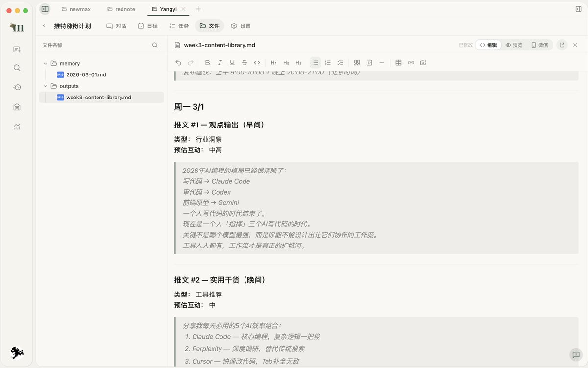The image size is (588, 368).
Task: Click heading 推文 #1 — 观点输出（早间）
Action: pos(220,125)
